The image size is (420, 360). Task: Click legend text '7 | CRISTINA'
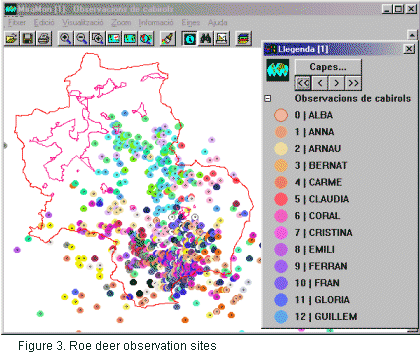[323, 233]
